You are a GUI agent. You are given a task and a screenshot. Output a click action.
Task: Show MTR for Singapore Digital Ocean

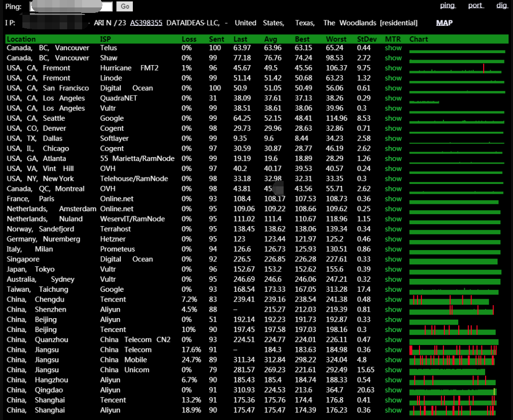pos(393,259)
